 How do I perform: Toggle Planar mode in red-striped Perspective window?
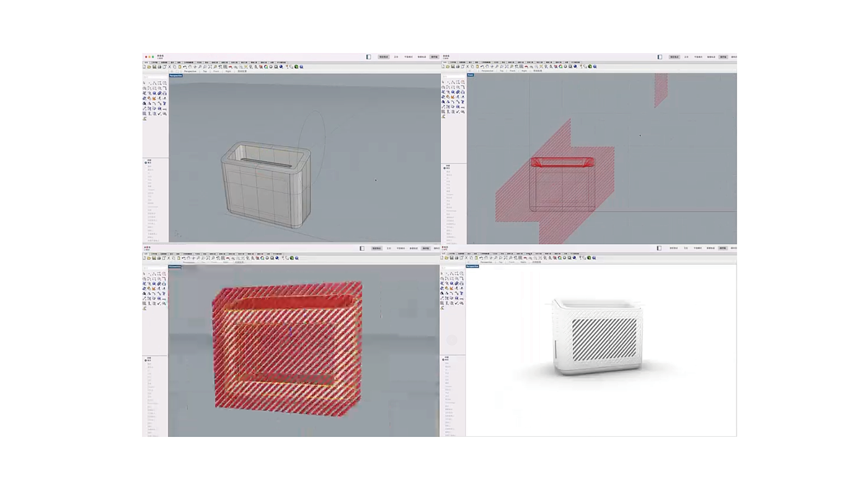point(401,248)
